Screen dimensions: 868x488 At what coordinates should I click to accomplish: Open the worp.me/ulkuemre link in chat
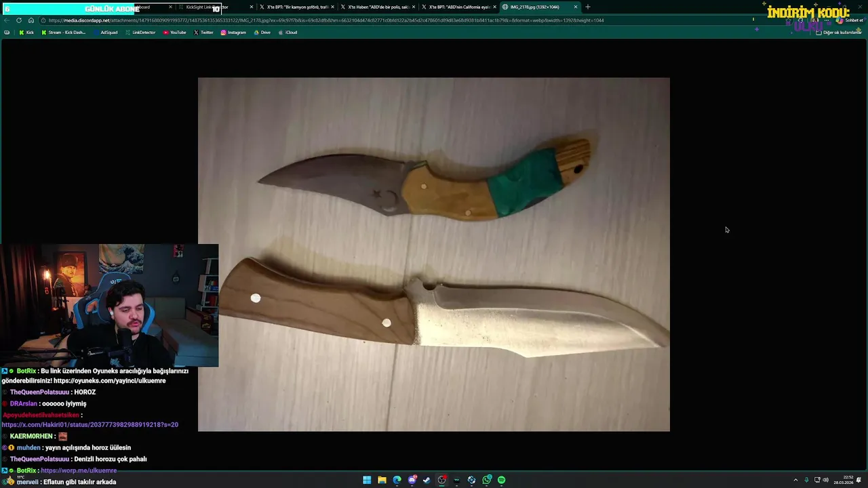[x=79, y=470]
